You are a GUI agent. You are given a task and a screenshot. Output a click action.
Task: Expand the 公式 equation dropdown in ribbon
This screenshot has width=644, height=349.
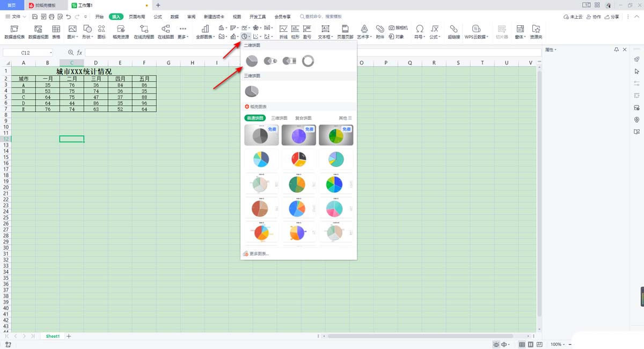(435, 32)
